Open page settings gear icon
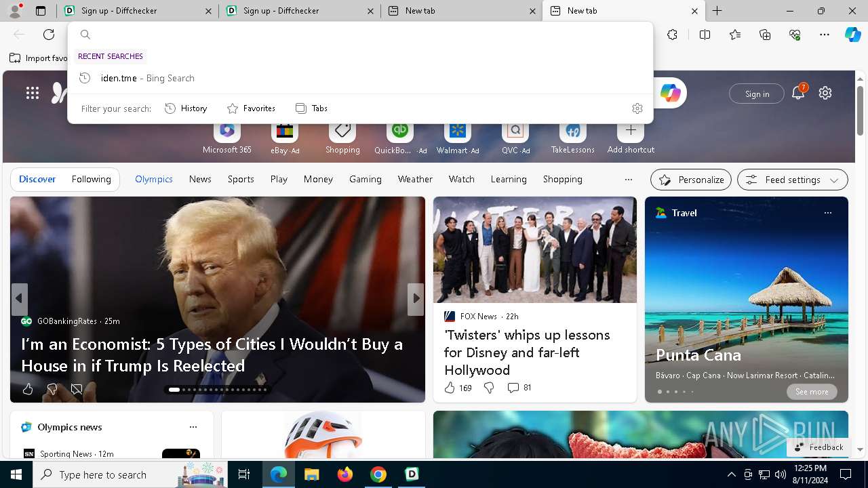The width and height of the screenshot is (868, 488). pos(825,94)
